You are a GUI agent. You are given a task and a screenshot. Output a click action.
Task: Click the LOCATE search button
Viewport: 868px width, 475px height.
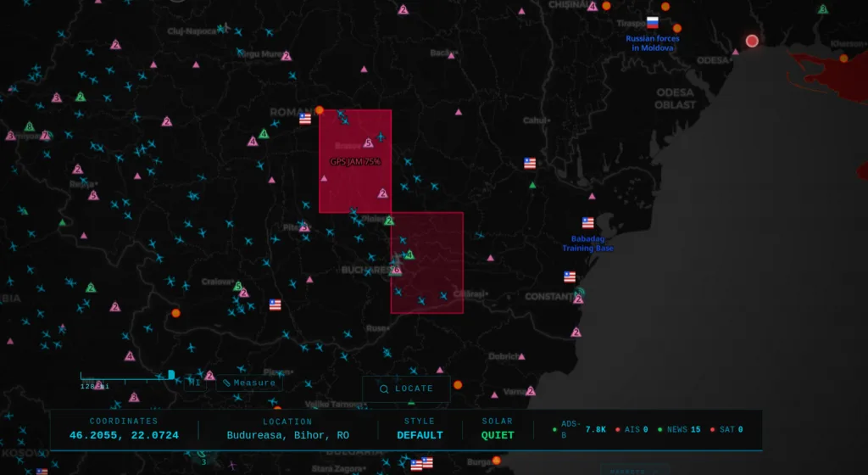click(406, 388)
